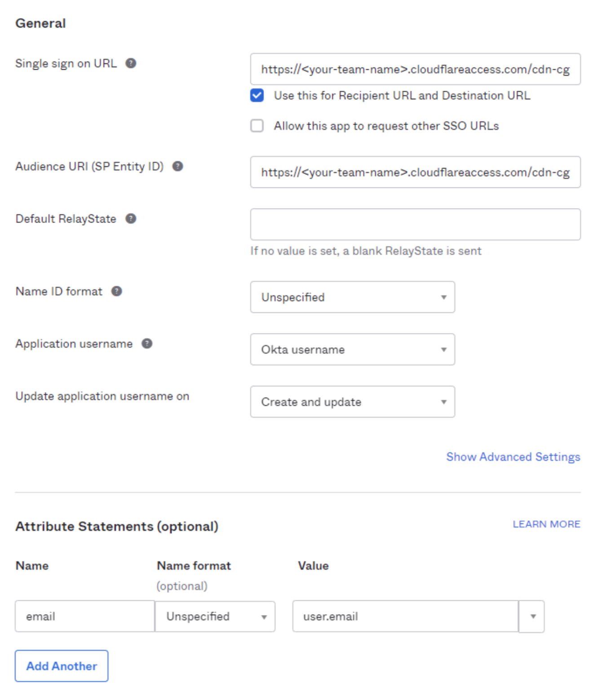The image size is (602, 700).
Task: Expand the dropdown beside user.email value
Action: coord(532,616)
